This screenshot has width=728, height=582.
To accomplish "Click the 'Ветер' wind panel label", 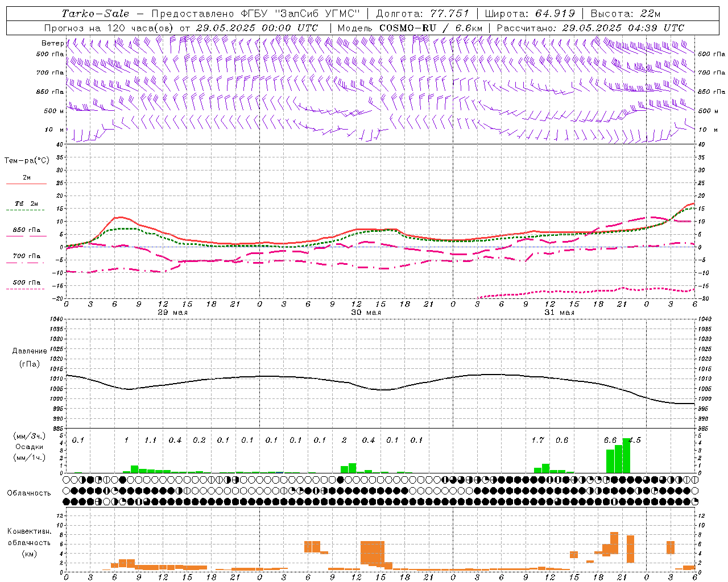I will 52,43.
